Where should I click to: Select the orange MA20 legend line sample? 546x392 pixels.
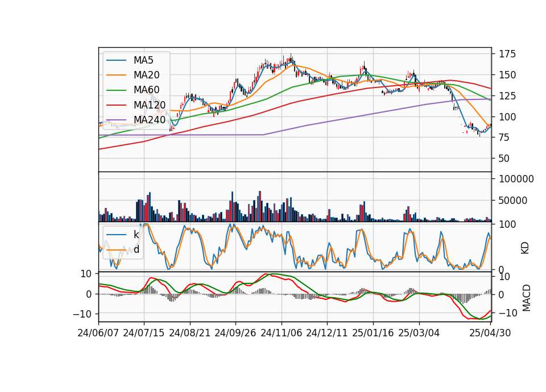(116, 76)
